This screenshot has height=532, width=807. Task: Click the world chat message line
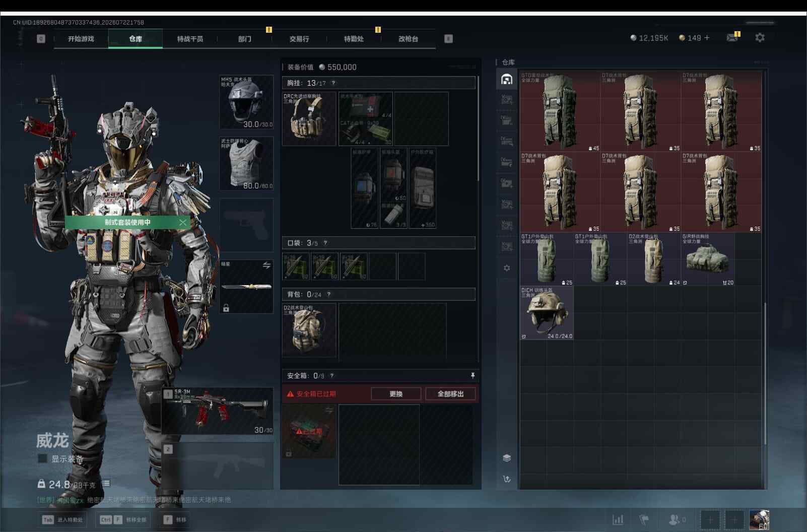click(134, 500)
